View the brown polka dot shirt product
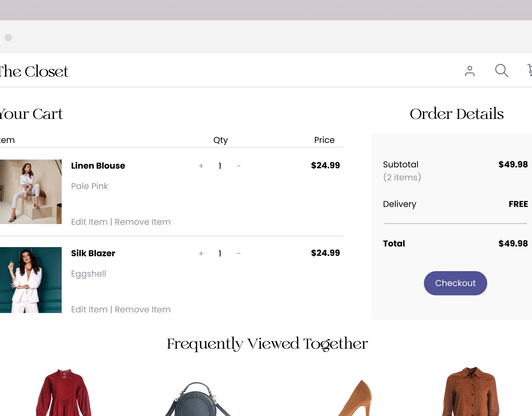532x416 pixels. (471, 391)
